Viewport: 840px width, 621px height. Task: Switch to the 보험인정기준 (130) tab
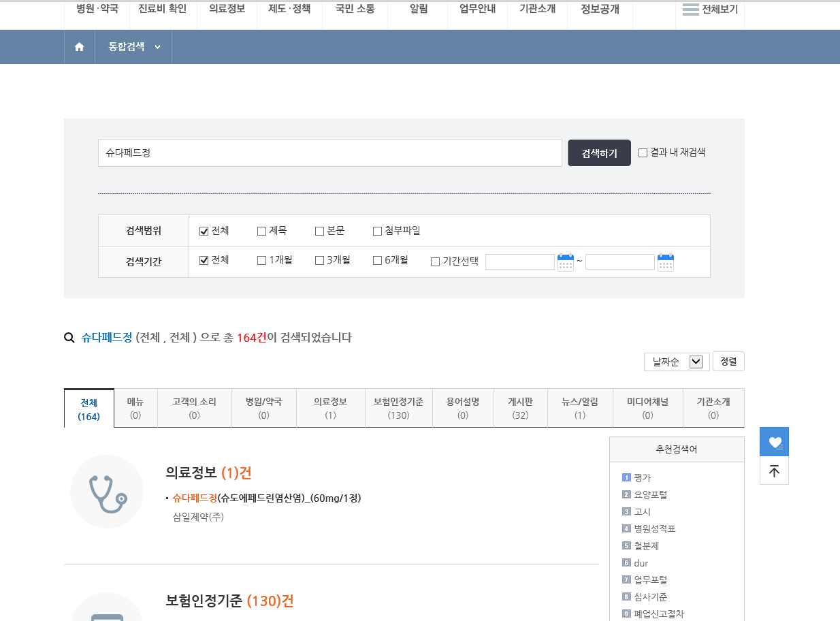[x=399, y=408]
